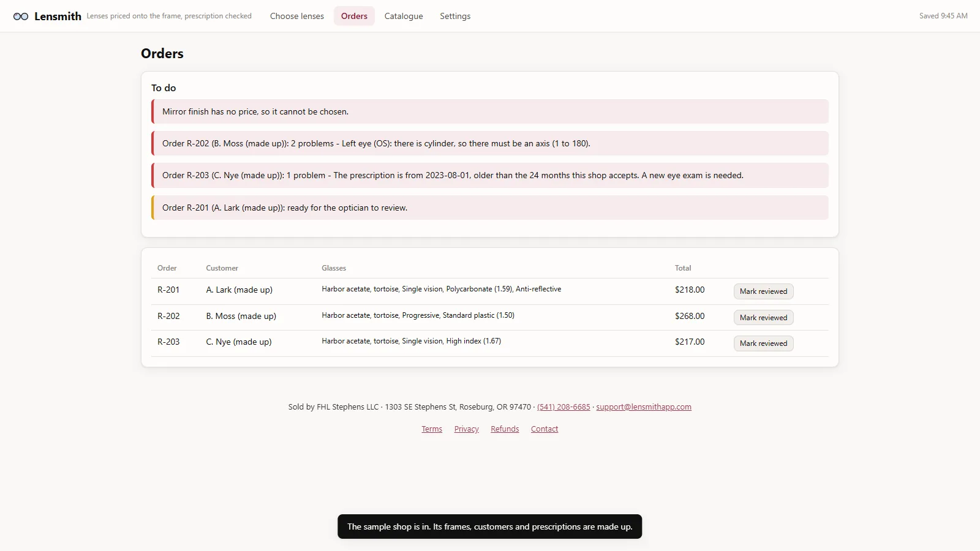Mark order R-202 as reviewed
The width and height of the screenshot is (980, 551).
pyautogui.click(x=763, y=318)
